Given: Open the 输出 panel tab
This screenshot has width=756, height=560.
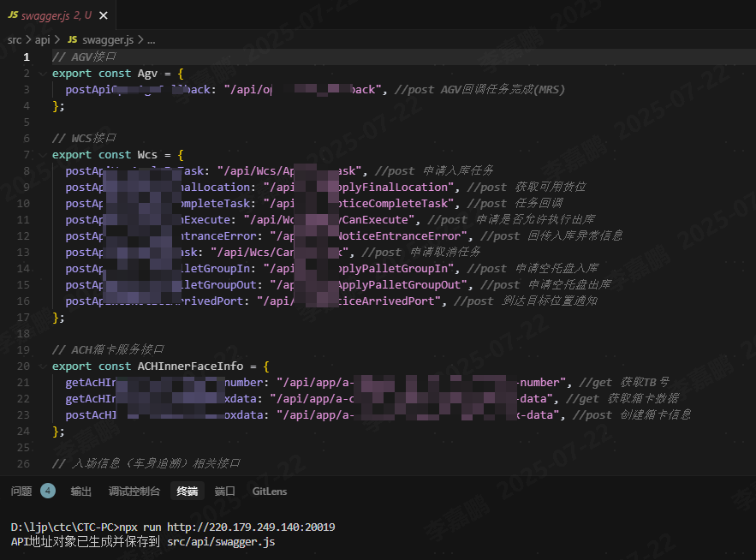Looking at the screenshot, I should (x=81, y=491).
